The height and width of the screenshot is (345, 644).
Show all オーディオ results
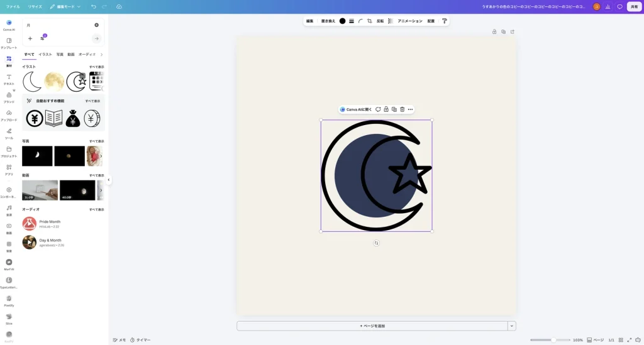pos(96,210)
